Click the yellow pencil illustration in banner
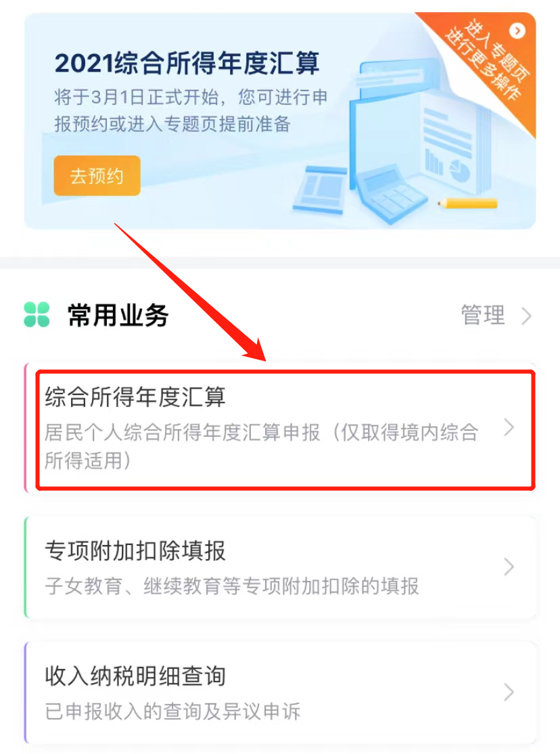Viewport: 560px width, 754px height. 467,204
